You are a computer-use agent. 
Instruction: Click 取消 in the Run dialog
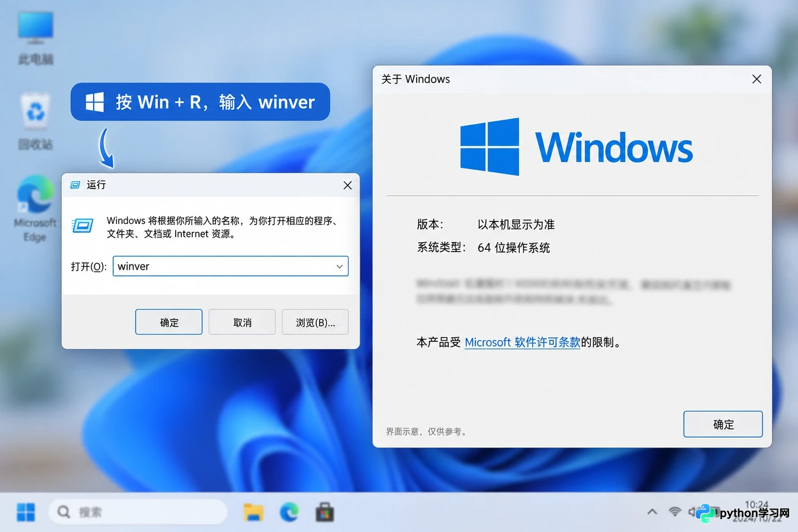[x=242, y=323]
